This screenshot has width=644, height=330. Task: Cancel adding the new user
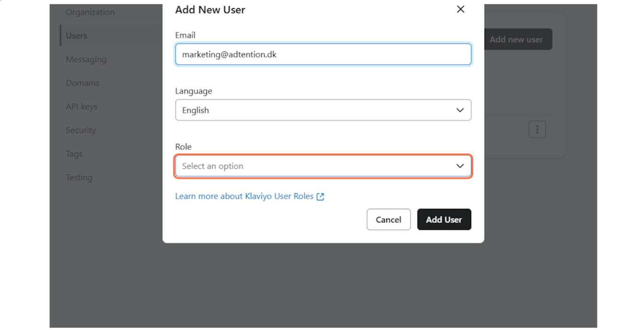388,220
